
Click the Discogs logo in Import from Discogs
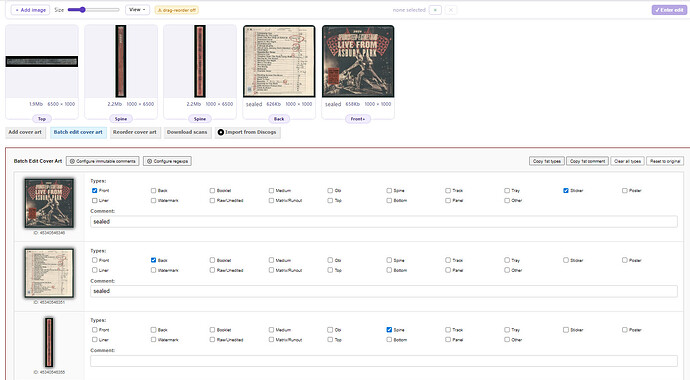click(221, 132)
